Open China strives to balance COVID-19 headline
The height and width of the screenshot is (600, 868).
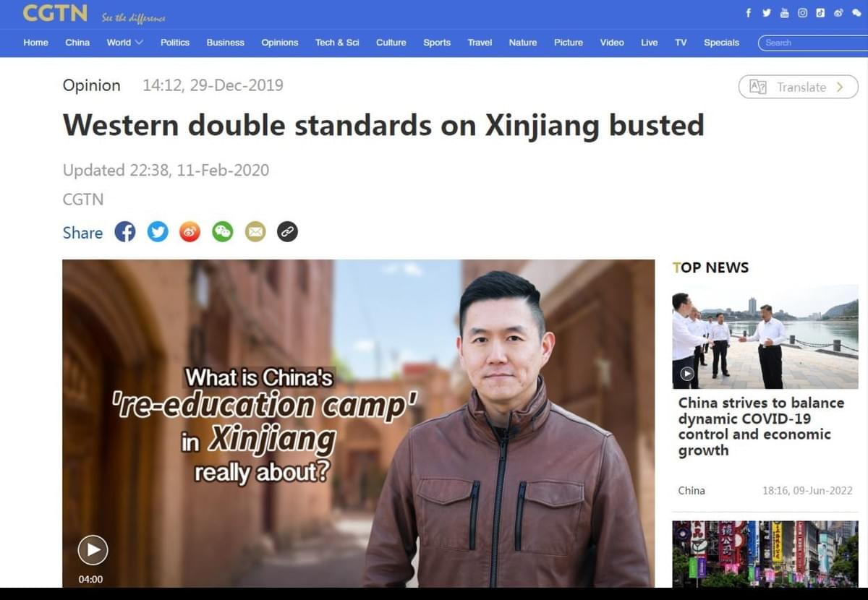[761, 427]
